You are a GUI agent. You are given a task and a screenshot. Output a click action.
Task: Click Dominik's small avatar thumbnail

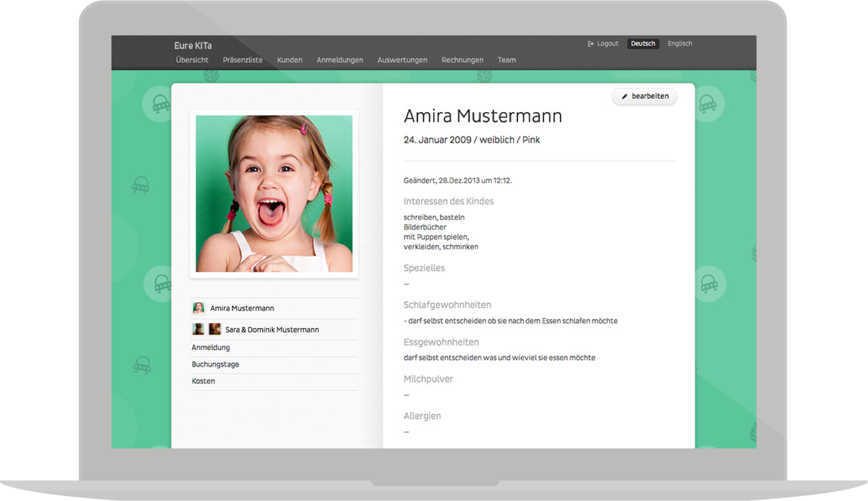coord(215,330)
